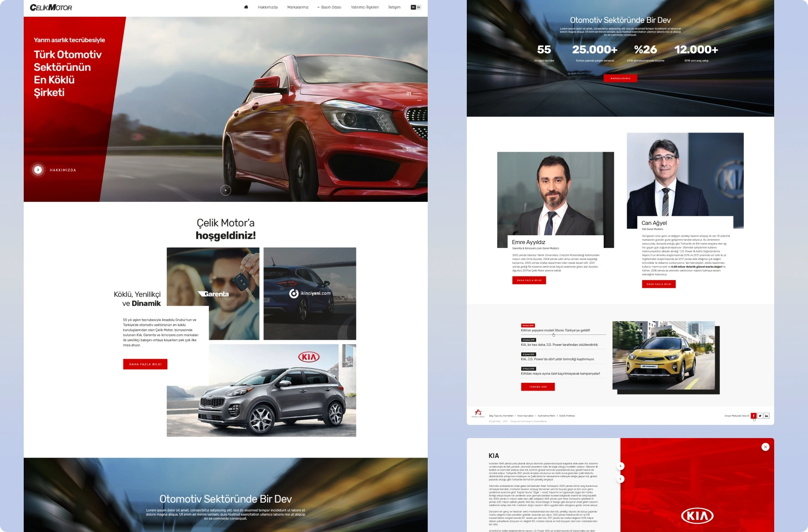Switch language to EN
The image size is (808, 532).
419,7
